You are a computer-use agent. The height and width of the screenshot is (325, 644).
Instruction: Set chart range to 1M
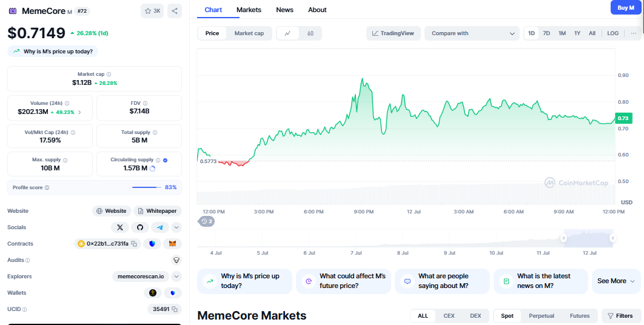coord(562,33)
